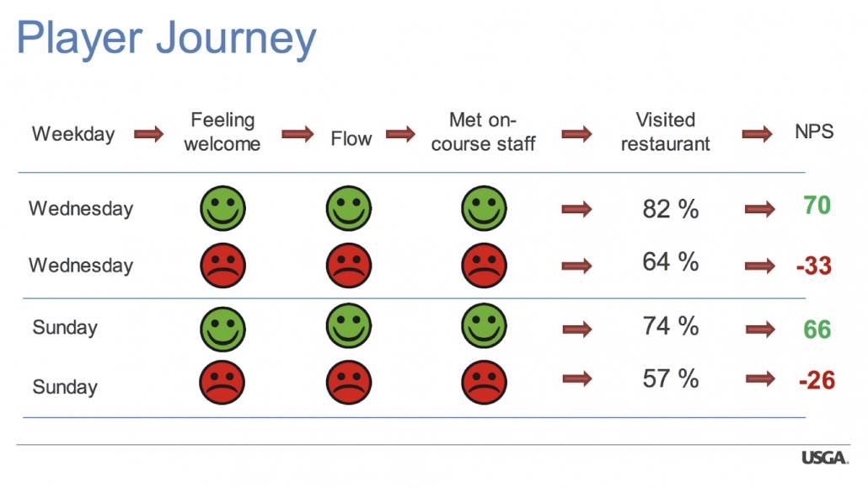Click the red sad face under Flow, second Wednesday row
This screenshot has width=868, height=488.
[x=349, y=265]
